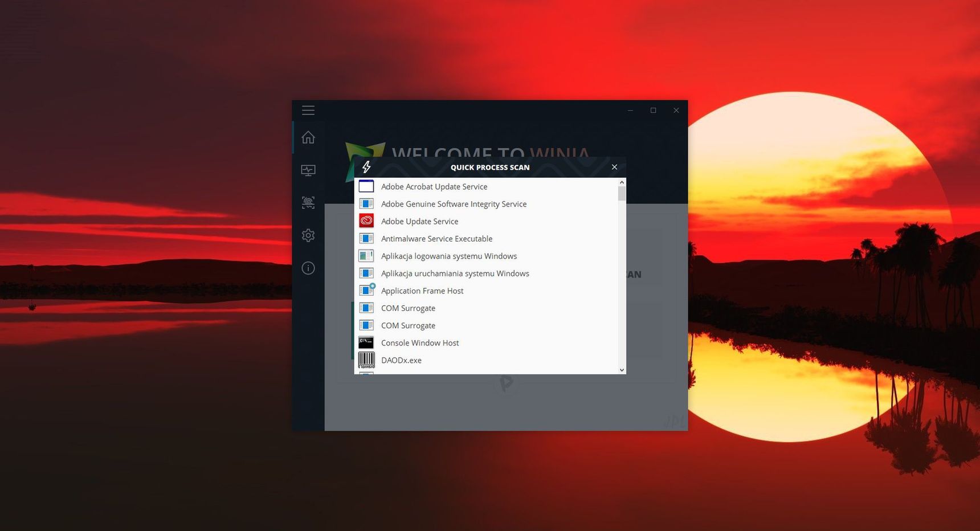The width and height of the screenshot is (980, 531).
Task: Open the info/about sidebar icon
Action: click(308, 268)
